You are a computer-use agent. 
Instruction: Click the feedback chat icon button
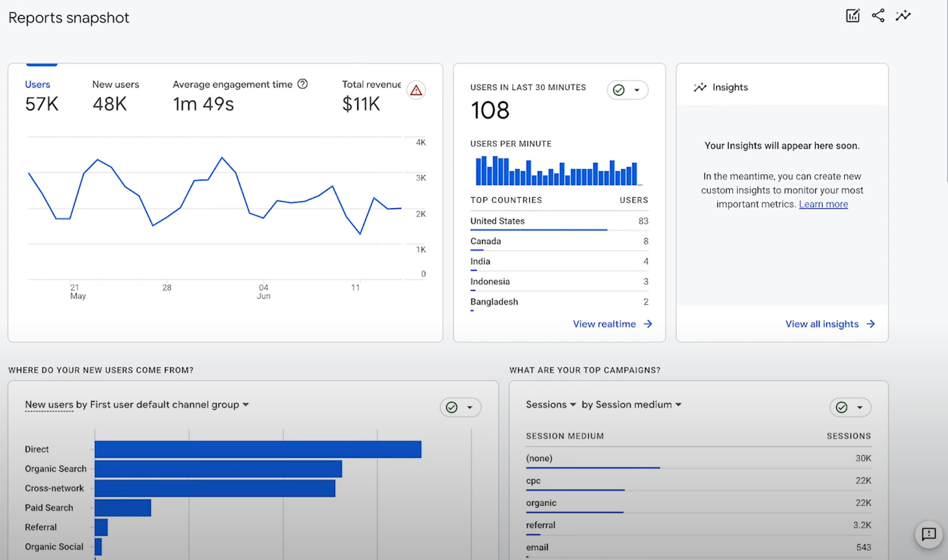coord(928,534)
